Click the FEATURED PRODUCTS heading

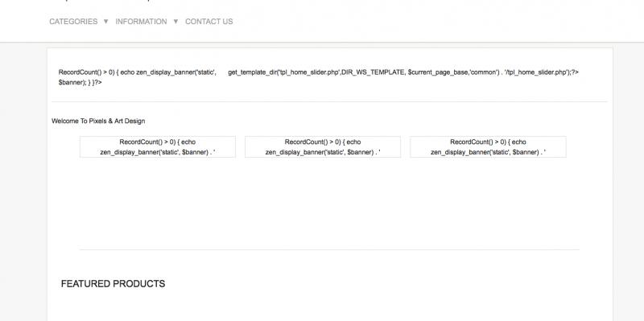tap(113, 284)
